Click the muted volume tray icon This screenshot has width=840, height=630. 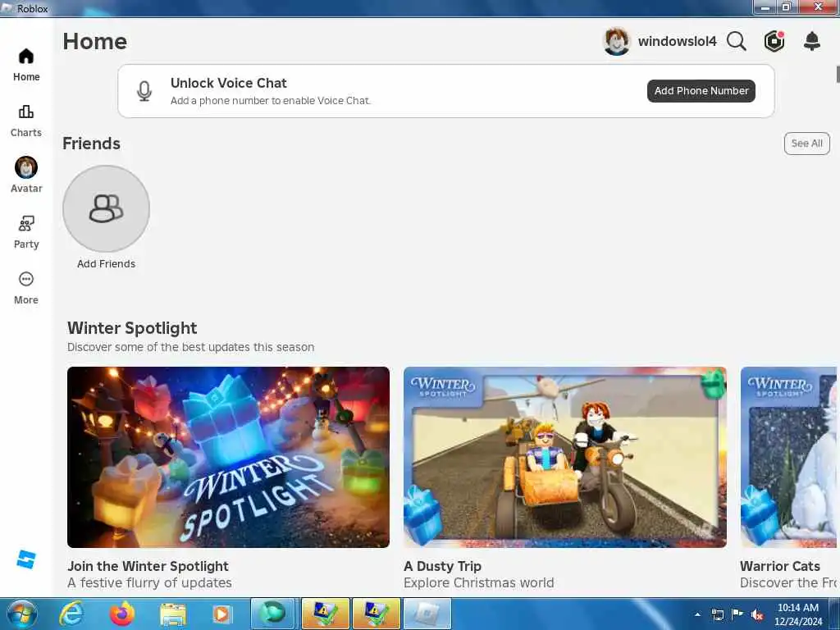click(757, 614)
